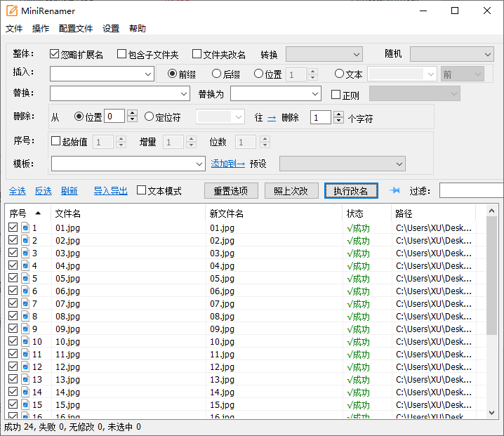Click the MiniRenamer app icon in title bar
The width and height of the screenshot is (504, 436).
point(12,11)
